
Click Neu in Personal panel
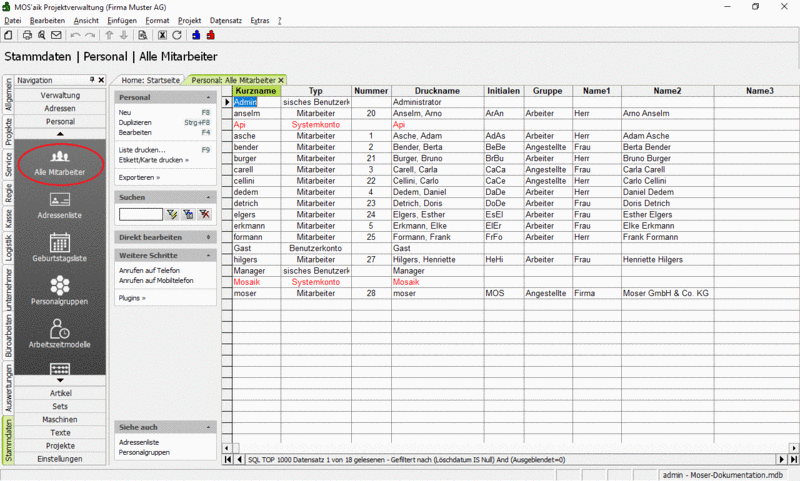pyautogui.click(x=125, y=112)
